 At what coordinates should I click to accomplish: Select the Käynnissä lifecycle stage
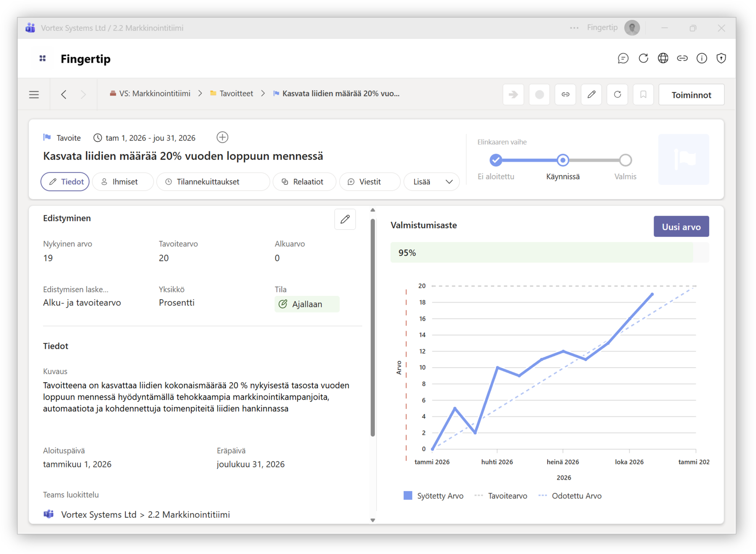[563, 160]
